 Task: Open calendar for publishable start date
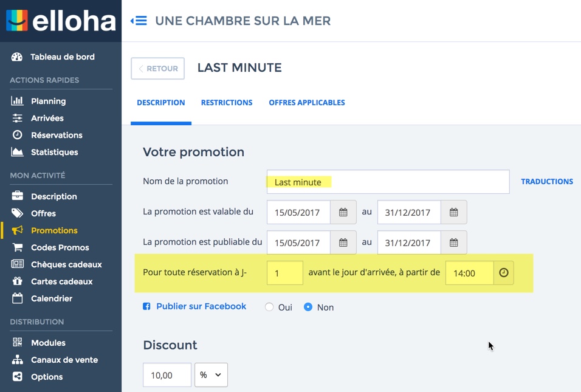click(343, 242)
